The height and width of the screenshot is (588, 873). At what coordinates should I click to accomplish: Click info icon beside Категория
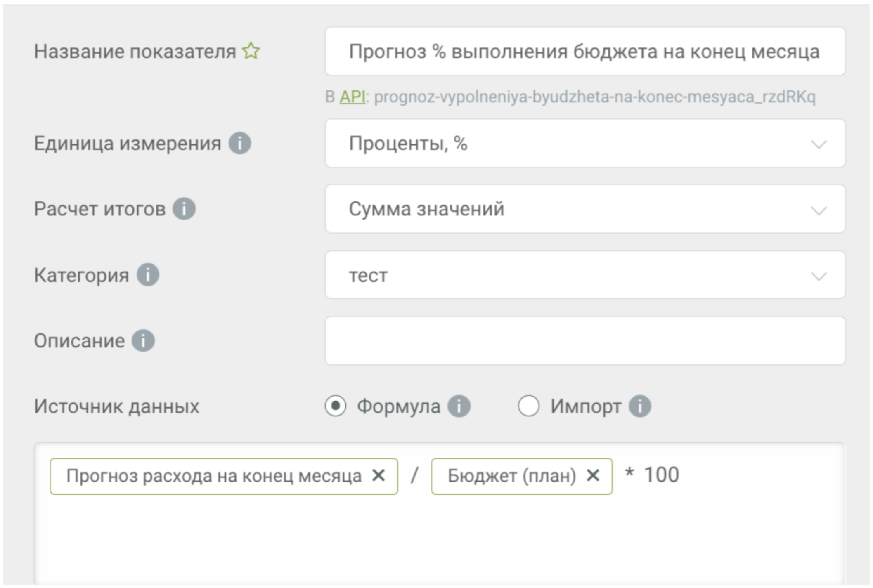coord(148,274)
